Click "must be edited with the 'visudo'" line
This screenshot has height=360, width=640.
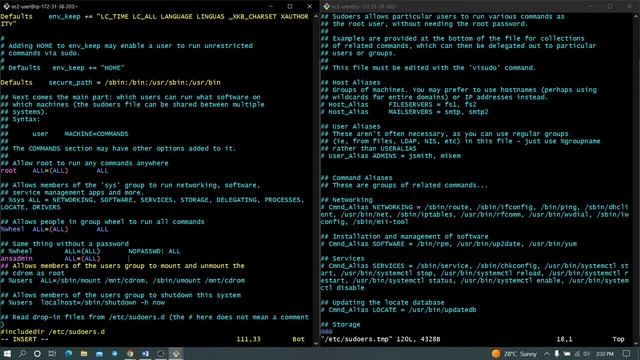click(429, 68)
